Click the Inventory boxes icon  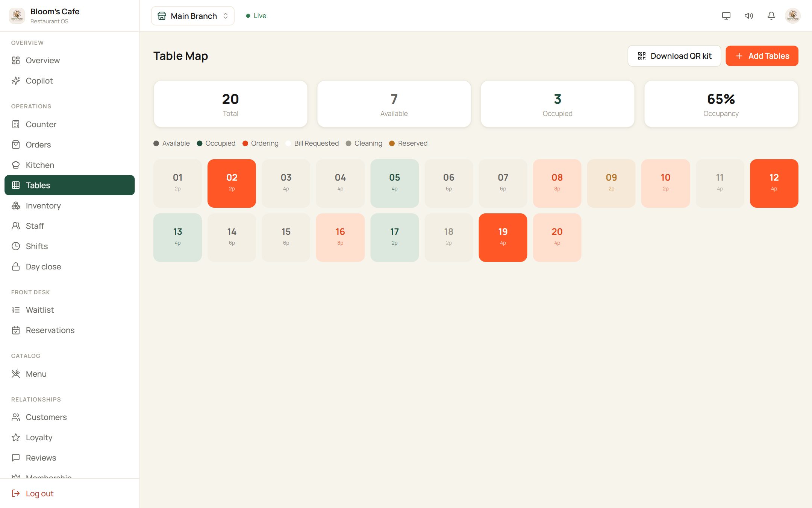16,206
